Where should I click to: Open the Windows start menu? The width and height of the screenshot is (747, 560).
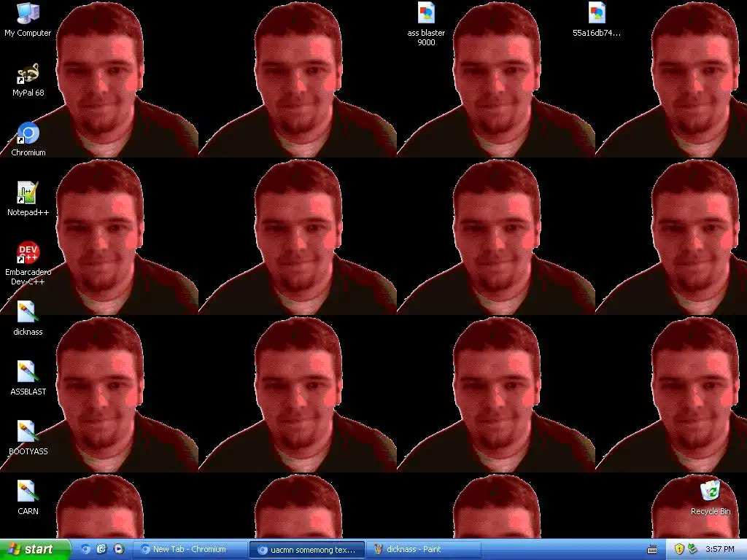[35, 549]
